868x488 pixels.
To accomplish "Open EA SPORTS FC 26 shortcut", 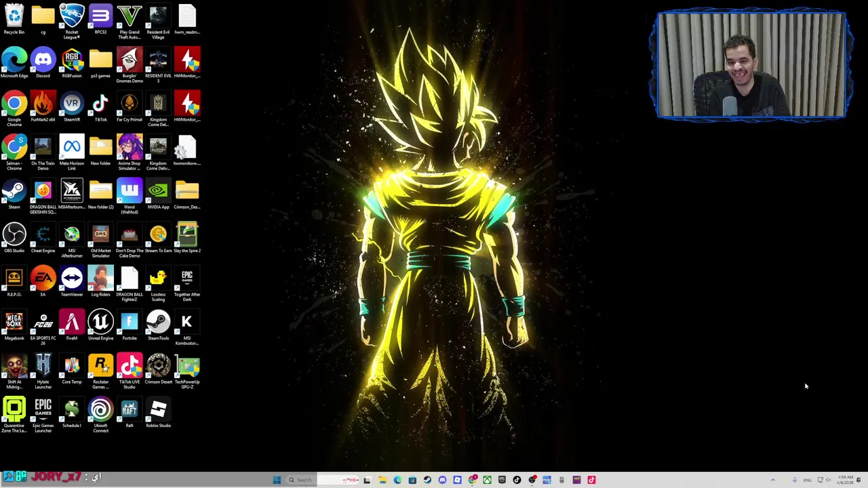I will (43, 327).
